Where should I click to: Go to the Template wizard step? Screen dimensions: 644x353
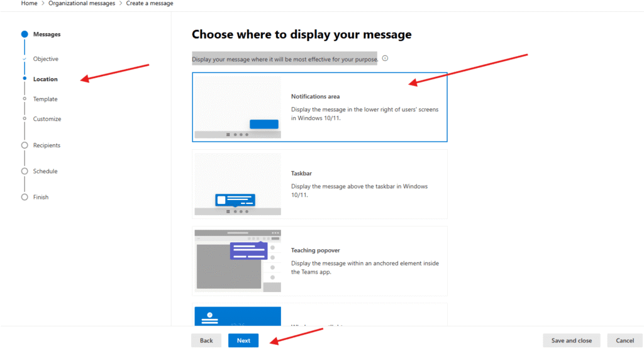point(45,99)
